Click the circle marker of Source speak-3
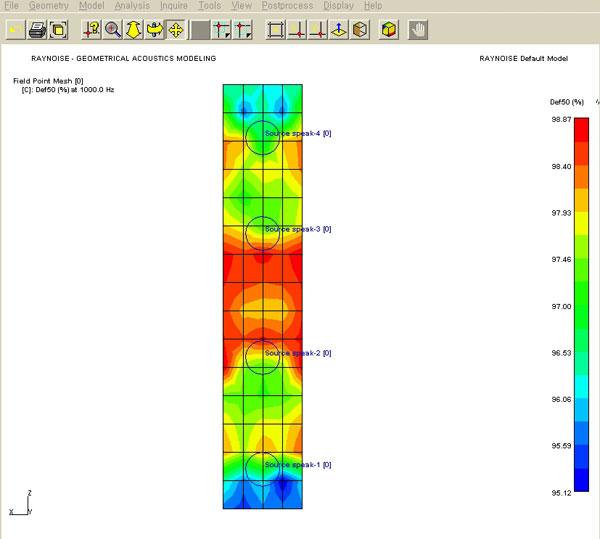This screenshot has height=539, width=600. click(262, 234)
